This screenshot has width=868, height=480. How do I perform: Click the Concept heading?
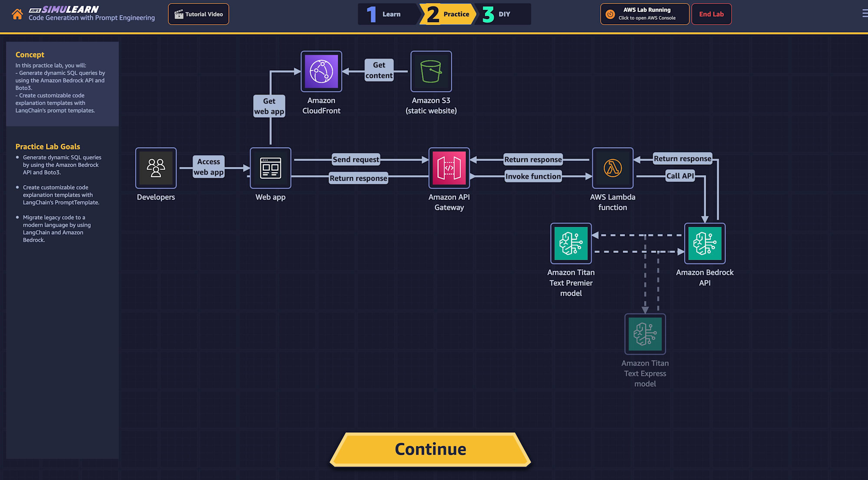(30, 55)
